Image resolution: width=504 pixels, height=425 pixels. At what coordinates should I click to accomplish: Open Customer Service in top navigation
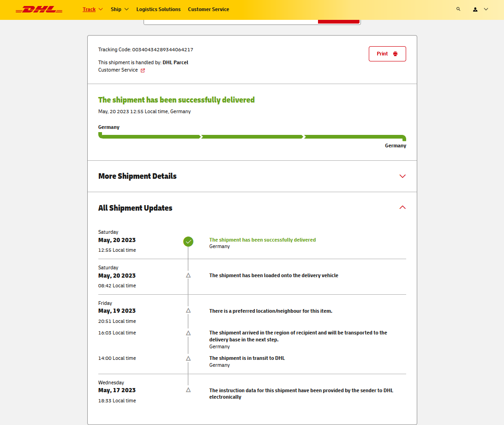click(x=208, y=9)
